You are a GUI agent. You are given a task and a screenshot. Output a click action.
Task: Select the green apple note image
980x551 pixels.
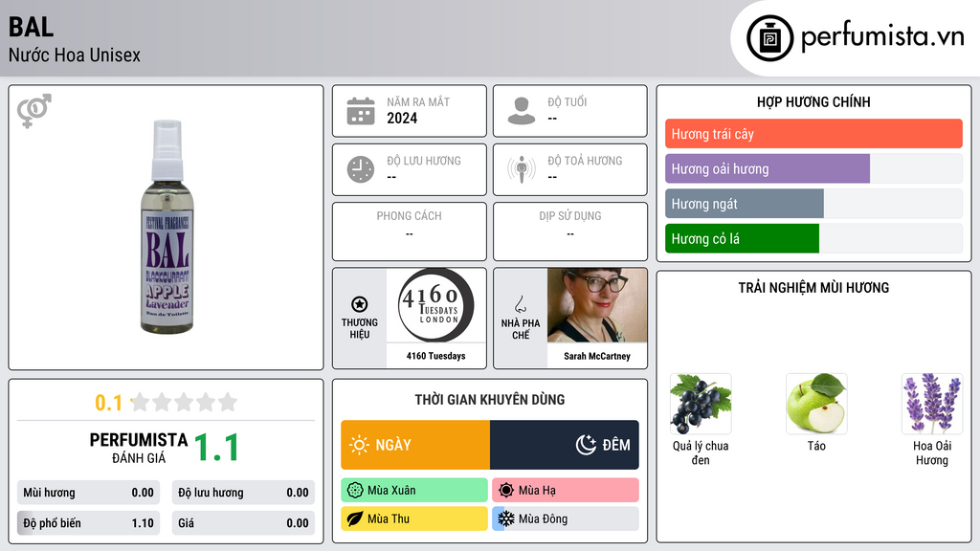(816, 404)
